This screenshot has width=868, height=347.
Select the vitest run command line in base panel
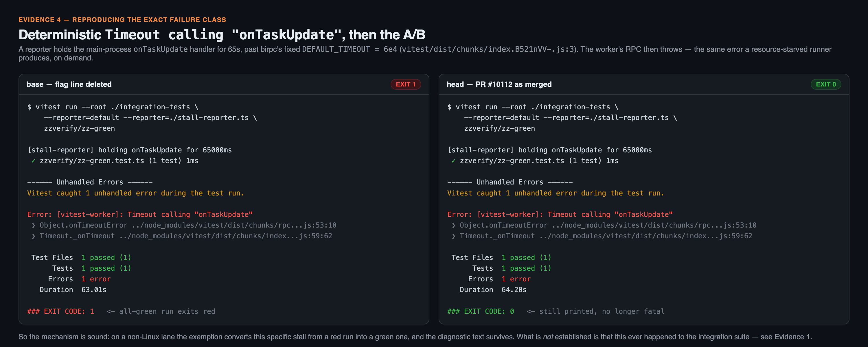click(113, 107)
